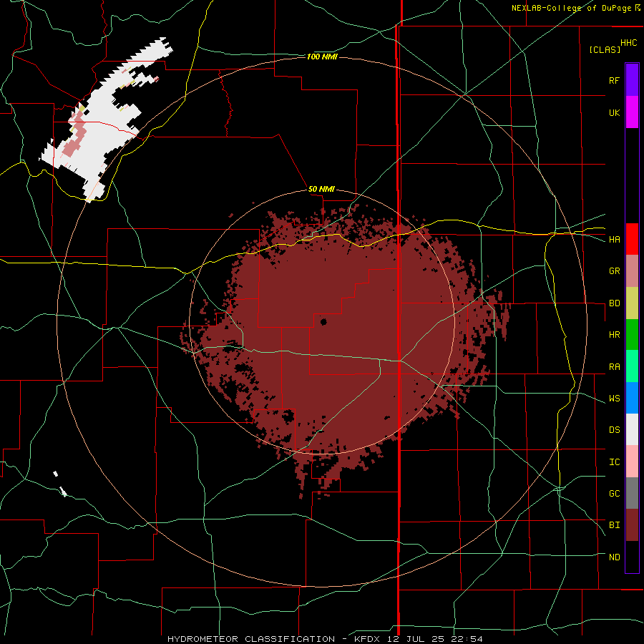This screenshot has height=644, width=644.
Task: Click the GR salmon legend swatch
Action: click(632, 271)
